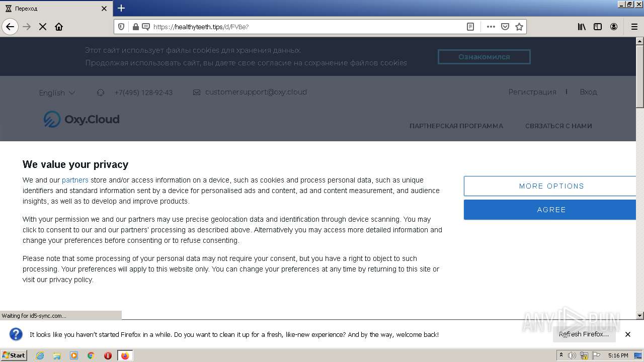Follow the partners link in privacy notice
The height and width of the screenshot is (362, 644).
(75, 180)
